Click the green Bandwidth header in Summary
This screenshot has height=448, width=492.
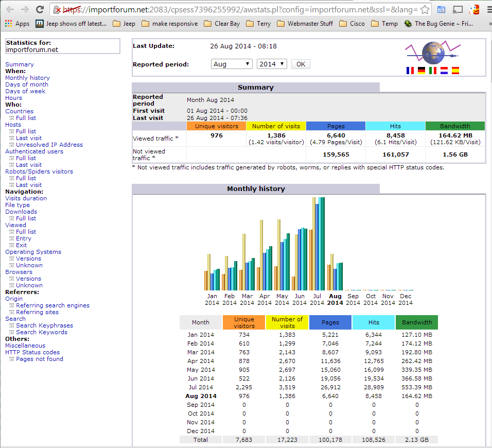tap(455, 126)
